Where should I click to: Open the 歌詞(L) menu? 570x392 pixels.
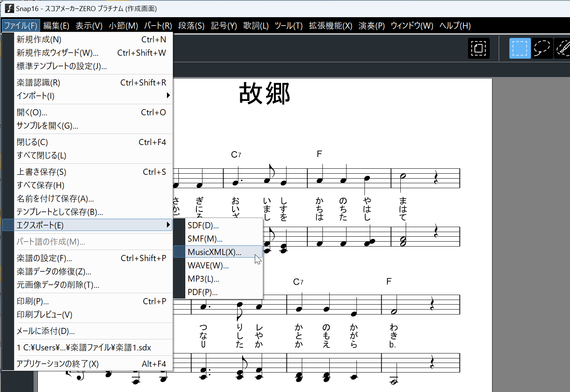(256, 26)
